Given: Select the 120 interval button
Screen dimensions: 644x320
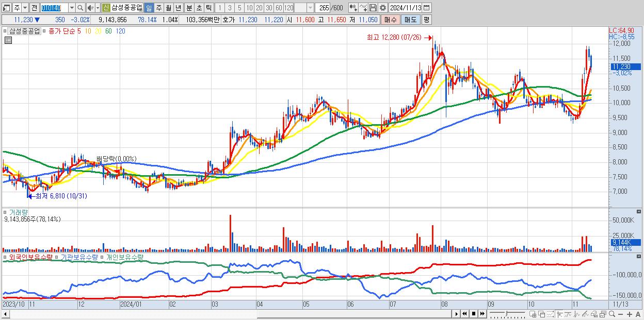Looking at the screenshot, I should tap(289, 8).
